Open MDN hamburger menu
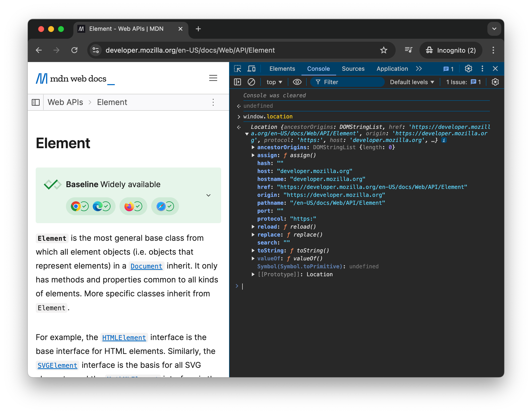The width and height of the screenshot is (532, 414). point(213,78)
